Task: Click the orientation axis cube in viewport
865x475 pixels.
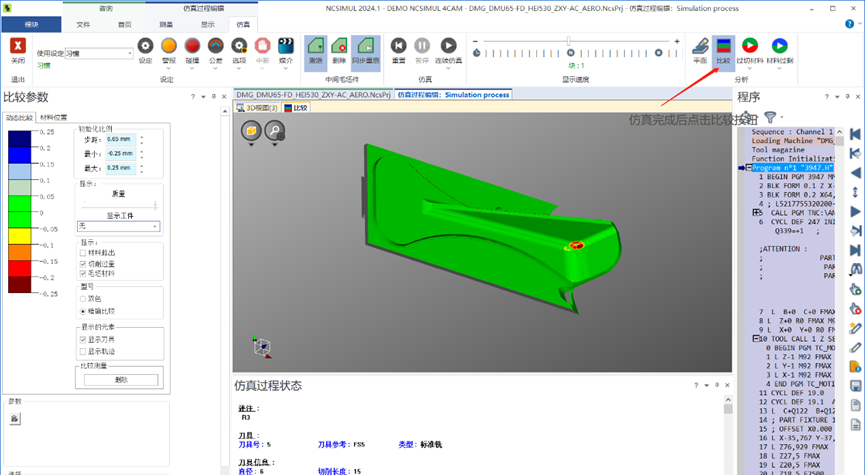Action: (x=262, y=347)
